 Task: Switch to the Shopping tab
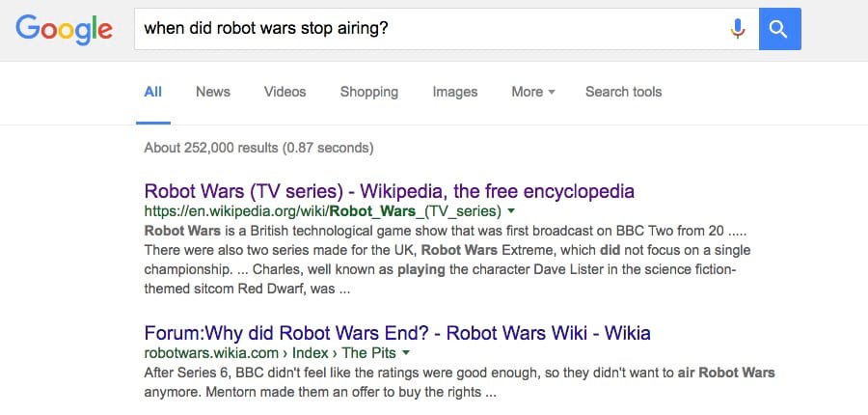pyautogui.click(x=368, y=92)
